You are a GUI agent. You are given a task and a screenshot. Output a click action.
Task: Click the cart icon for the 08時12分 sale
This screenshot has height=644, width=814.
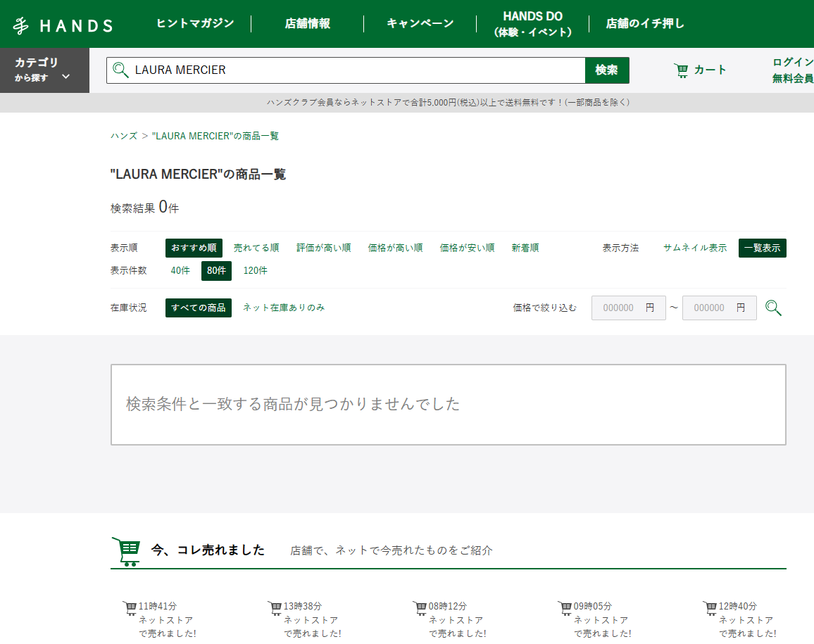(x=420, y=607)
